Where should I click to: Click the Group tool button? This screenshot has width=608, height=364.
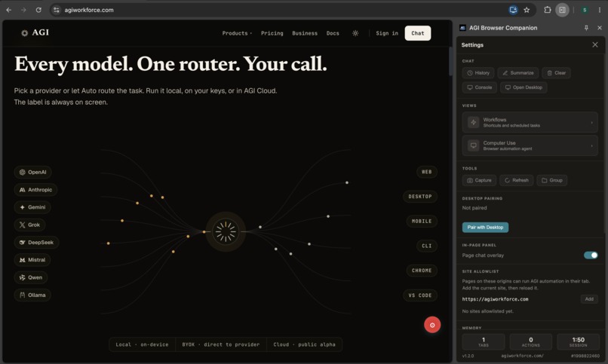[551, 180]
